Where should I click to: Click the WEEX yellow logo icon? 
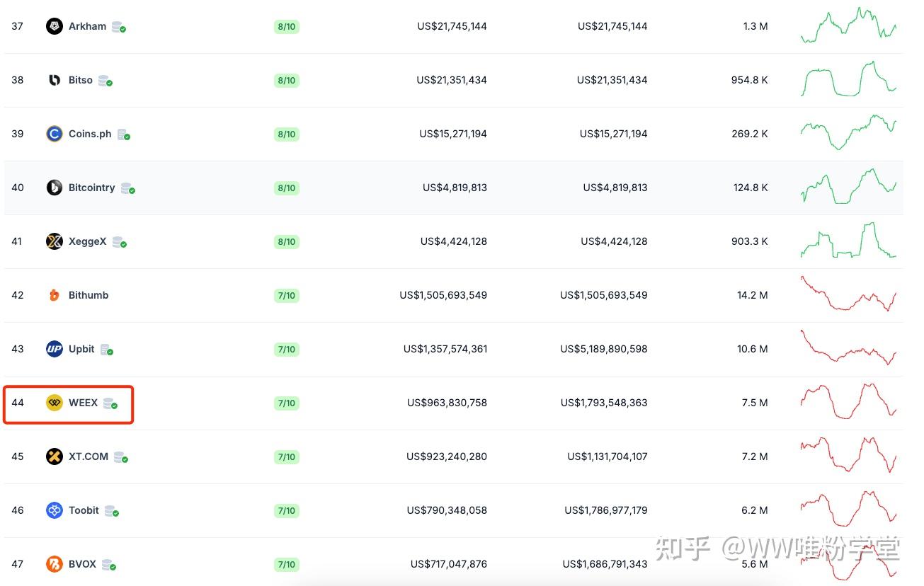pos(55,403)
